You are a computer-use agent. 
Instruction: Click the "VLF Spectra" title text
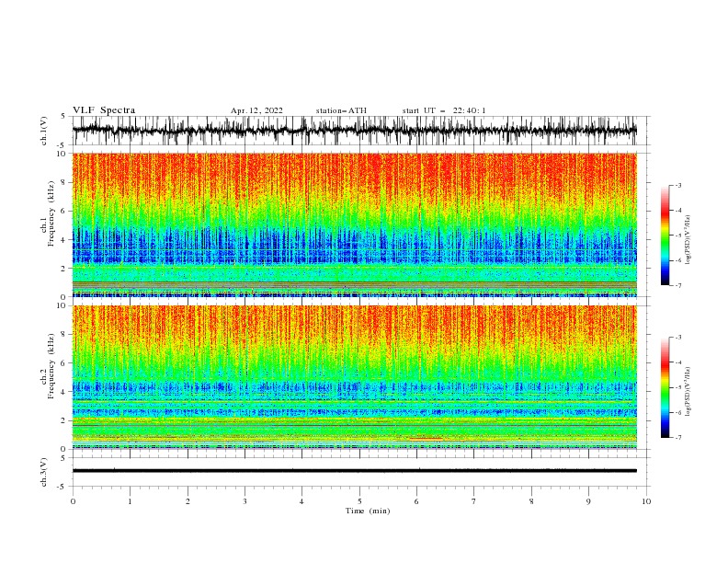point(104,110)
